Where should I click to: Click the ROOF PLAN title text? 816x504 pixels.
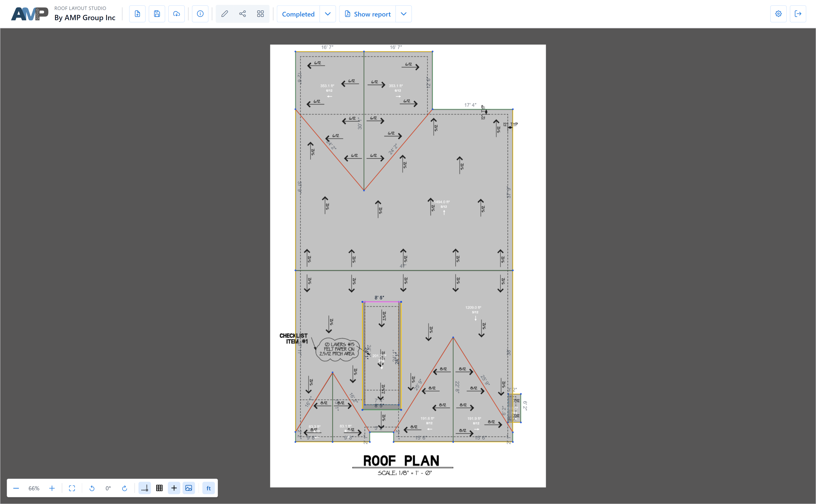click(401, 461)
